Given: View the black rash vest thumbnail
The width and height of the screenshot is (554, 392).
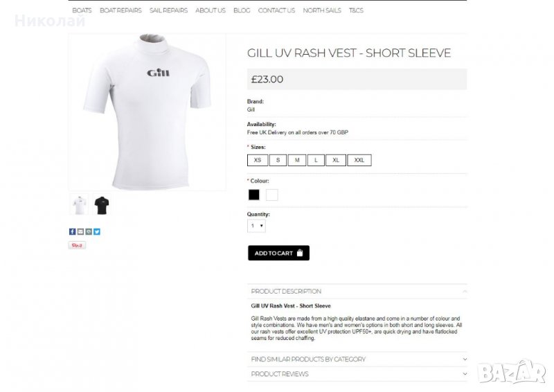Looking at the screenshot, I should click(102, 205).
